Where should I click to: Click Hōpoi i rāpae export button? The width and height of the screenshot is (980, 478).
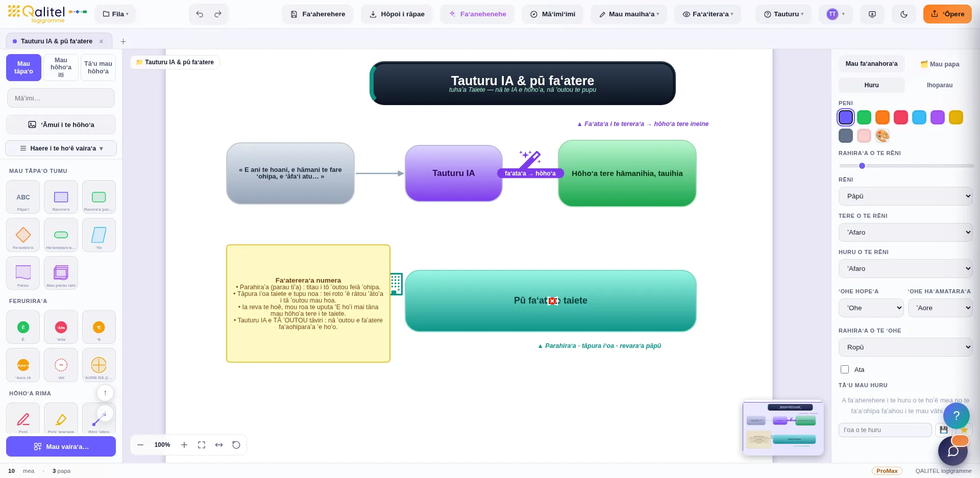coord(397,14)
